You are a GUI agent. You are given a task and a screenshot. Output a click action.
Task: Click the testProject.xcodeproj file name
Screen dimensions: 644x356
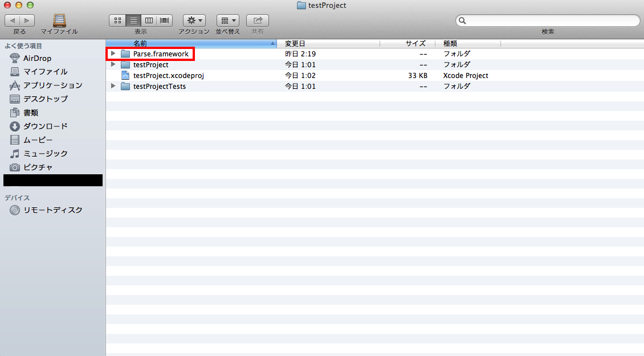point(168,76)
